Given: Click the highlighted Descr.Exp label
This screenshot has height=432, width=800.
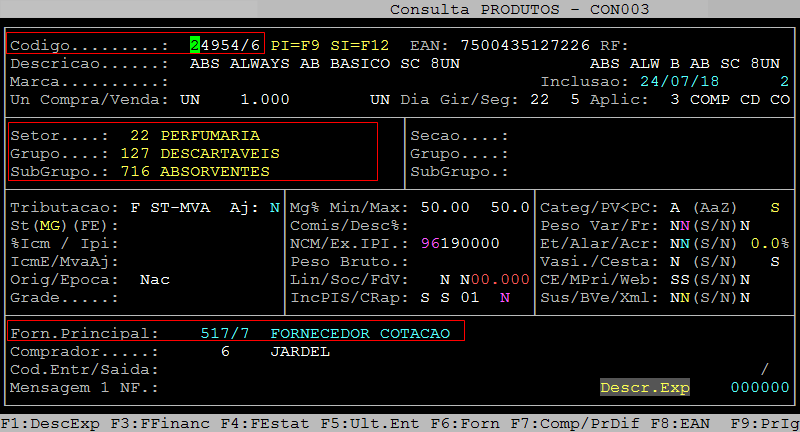Looking at the screenshot, I should pos(645,387).
